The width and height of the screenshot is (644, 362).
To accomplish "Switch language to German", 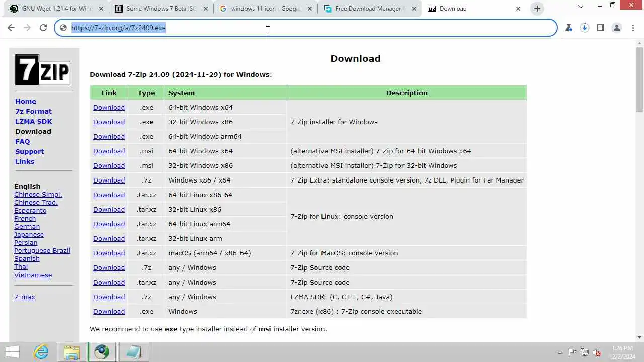I will [x=27, y=226].
